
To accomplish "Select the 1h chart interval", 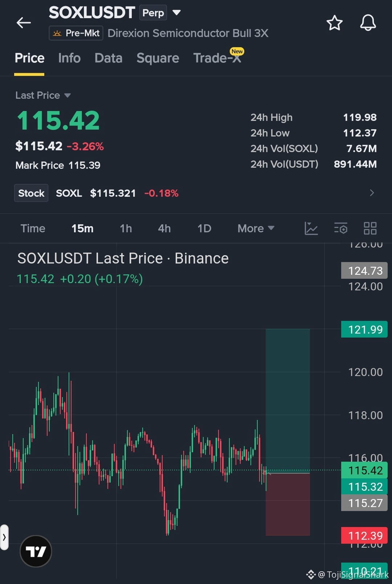I will [126, 228].
